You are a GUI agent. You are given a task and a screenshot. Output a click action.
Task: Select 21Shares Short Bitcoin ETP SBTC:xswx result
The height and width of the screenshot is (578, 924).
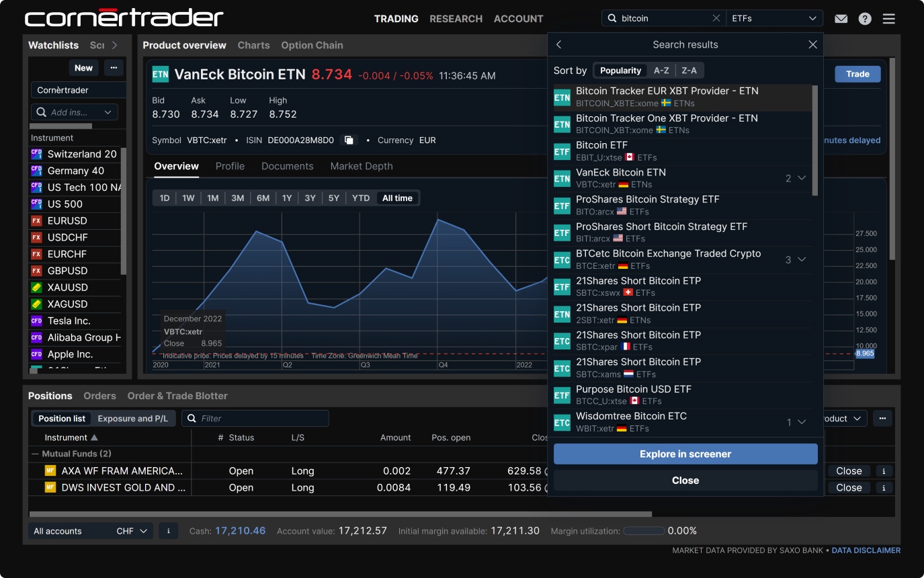(x=681, y=286)
